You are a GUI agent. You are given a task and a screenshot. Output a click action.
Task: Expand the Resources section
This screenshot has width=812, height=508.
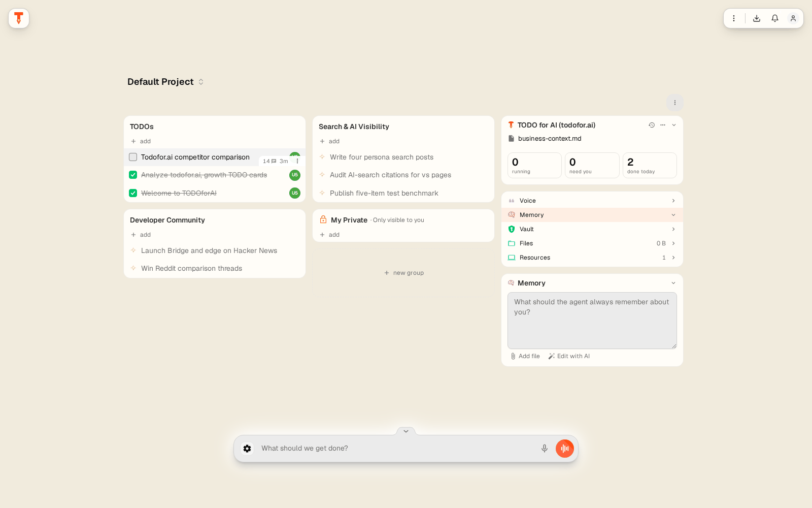click(592, 258)
